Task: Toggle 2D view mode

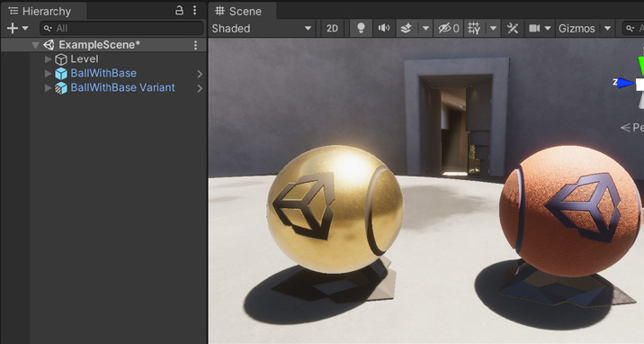Action: [x=332, y=28]
